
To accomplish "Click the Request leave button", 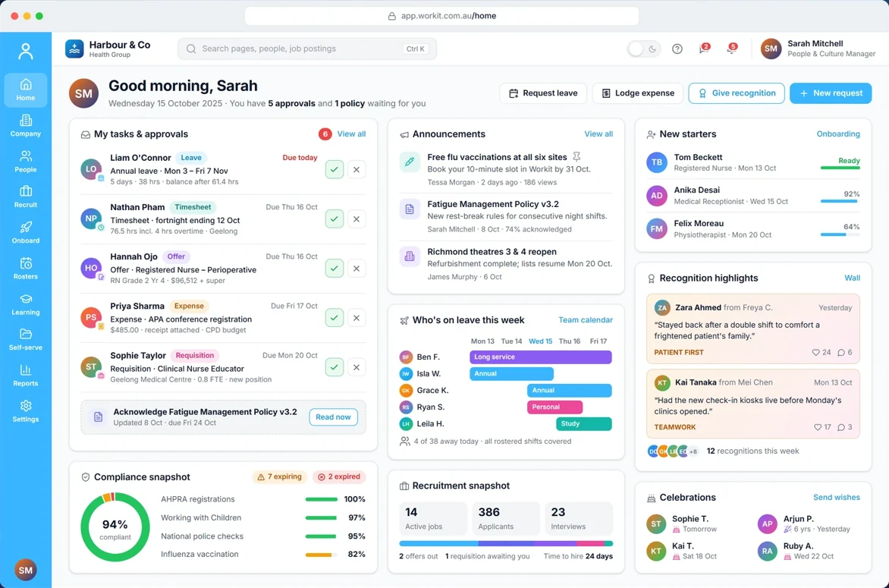I will click(x=543, y=93).
